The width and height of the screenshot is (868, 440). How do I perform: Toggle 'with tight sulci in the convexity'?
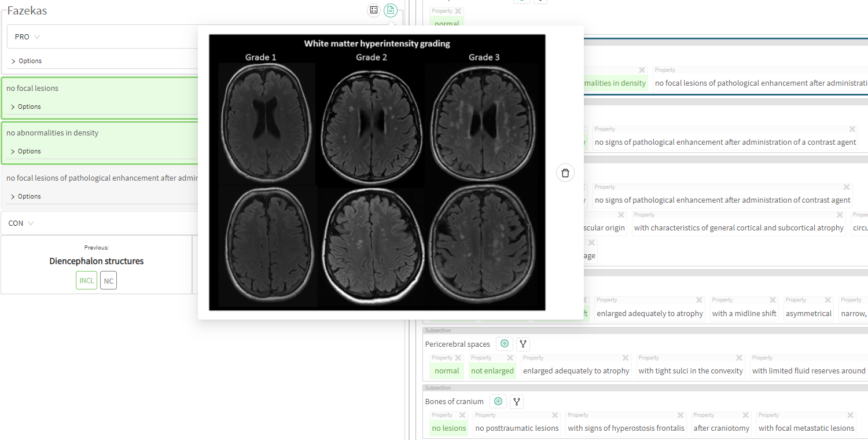click(690, 371)
